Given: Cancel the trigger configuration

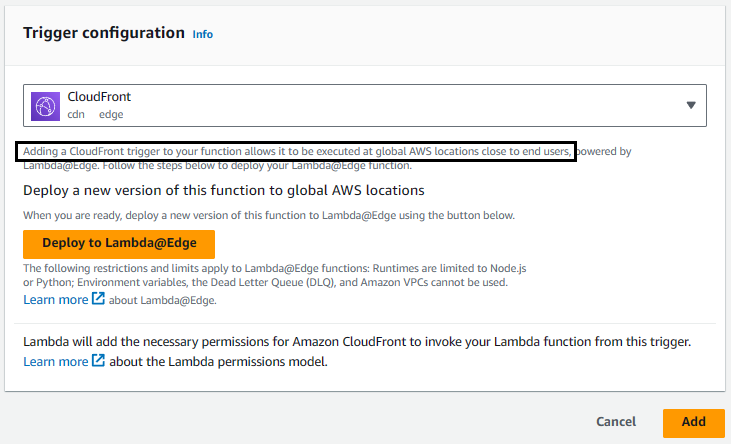Looking at the screenshot, I should coord(616,422).
